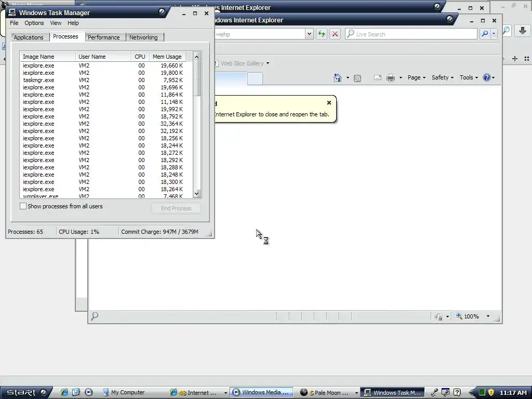Open the Help menu in Task Manager
532x399 pixels.
pyautogui.click(x=73, y=23)
